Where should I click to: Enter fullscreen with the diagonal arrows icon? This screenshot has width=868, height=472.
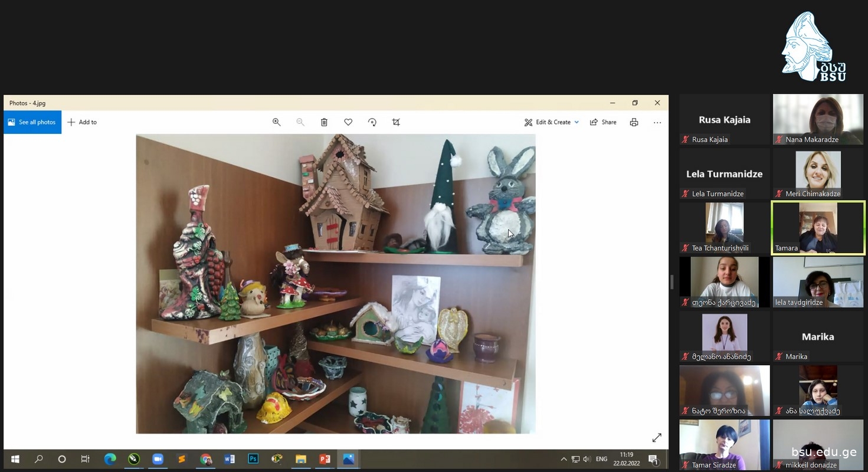656,438
